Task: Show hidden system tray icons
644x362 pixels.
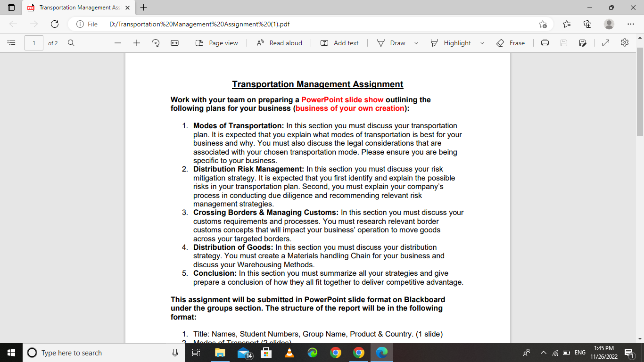Action: click(x=543, y=353)
